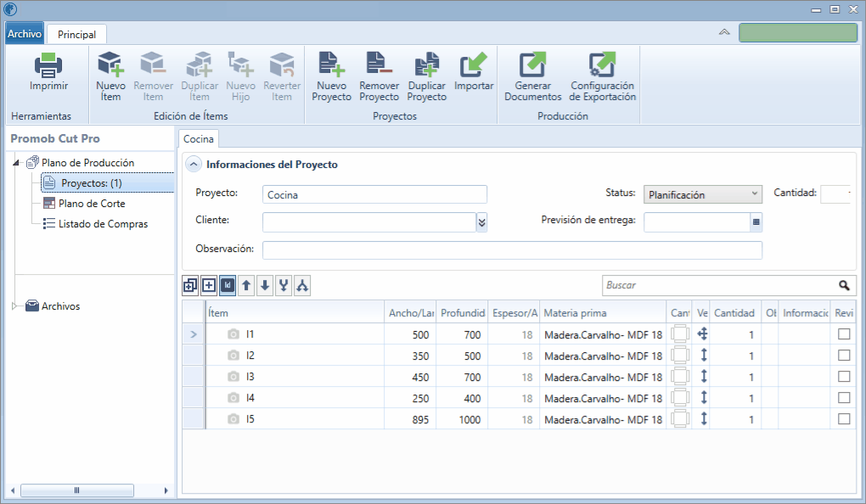This screenshot has height=504, width=866.
Task: Collapse Informaciones del Proyecto section
Action: [x=194, y=164]
